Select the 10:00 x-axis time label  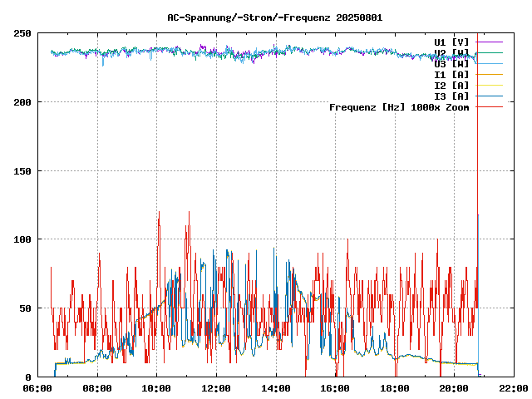click(x=157, y=388)
